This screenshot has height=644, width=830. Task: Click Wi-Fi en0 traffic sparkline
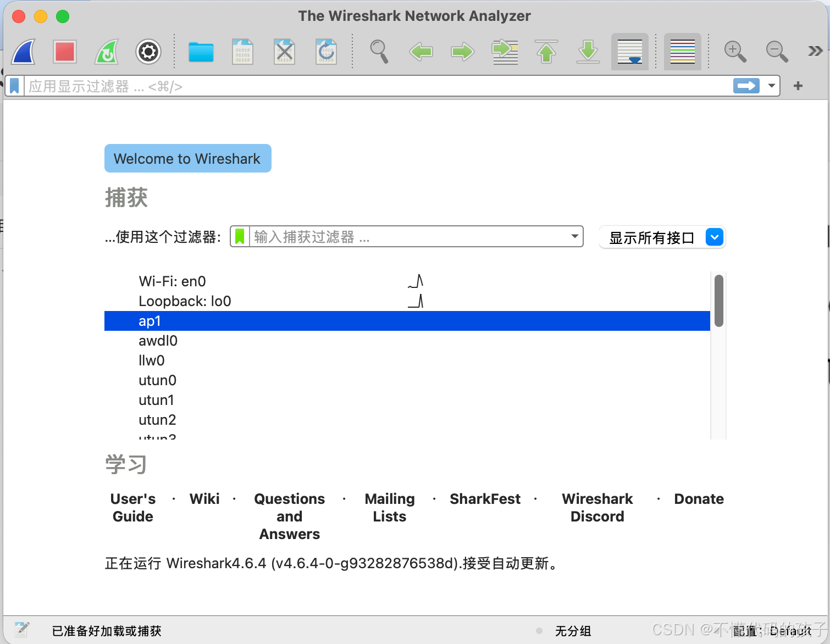point(416,281)
